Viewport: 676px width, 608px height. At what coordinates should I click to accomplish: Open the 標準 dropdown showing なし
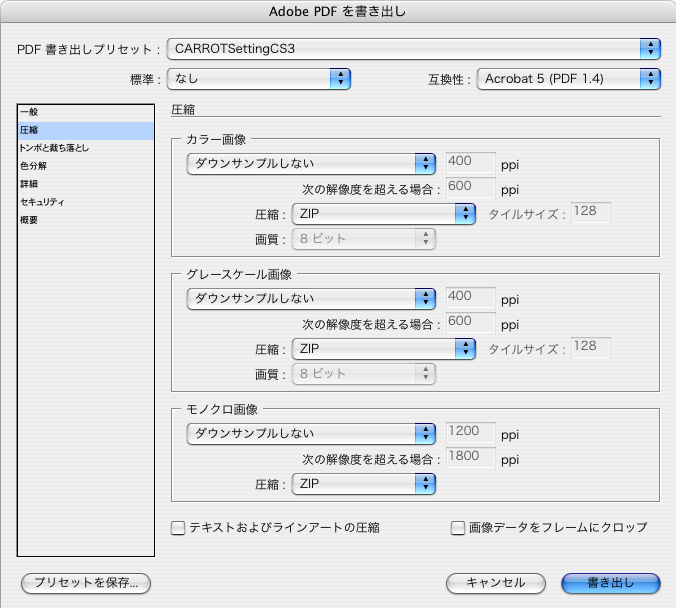[x=259, y=79]
